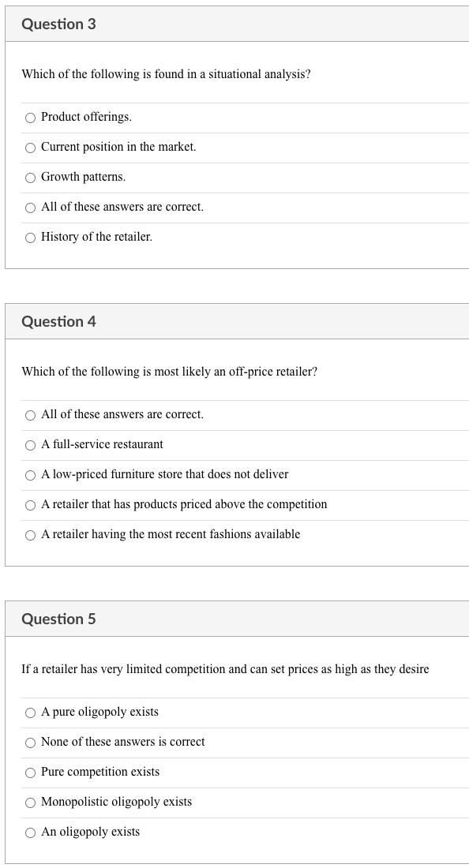Pick 'All of these answers are correct' in Question 3
Image resolution: width=469 pixels, height=868 pixels.
pos(30,207)
